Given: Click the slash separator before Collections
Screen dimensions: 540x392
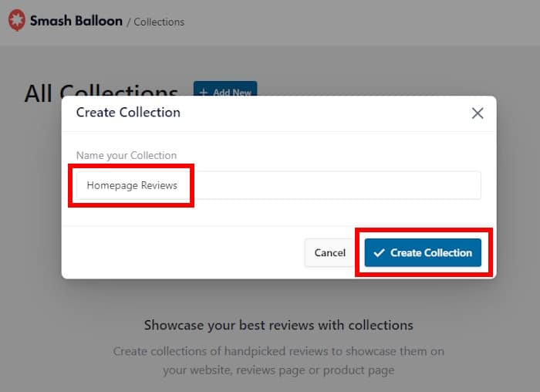Looking at the screenshot, I should [129, 22].
